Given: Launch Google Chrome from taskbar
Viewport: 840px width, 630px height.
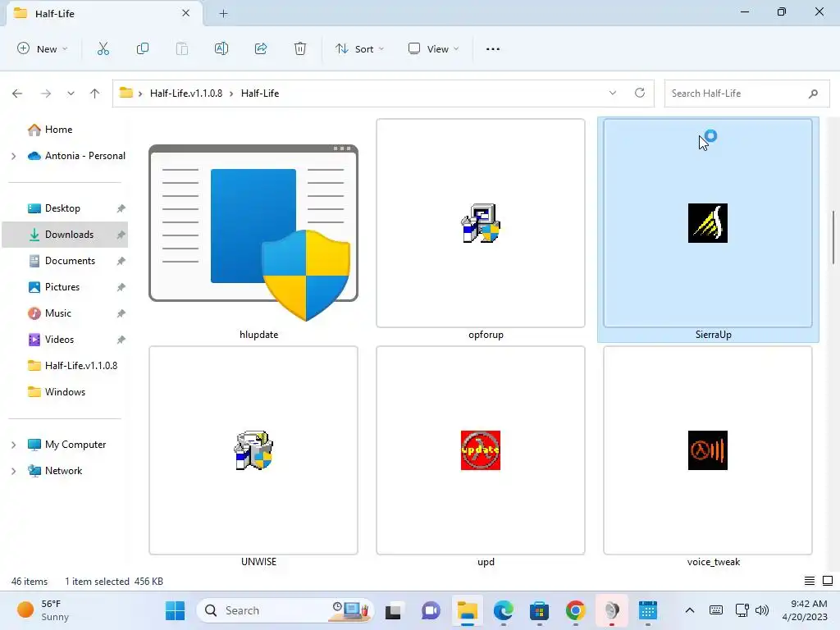Looking at the screenshot, I should point(575,610).
